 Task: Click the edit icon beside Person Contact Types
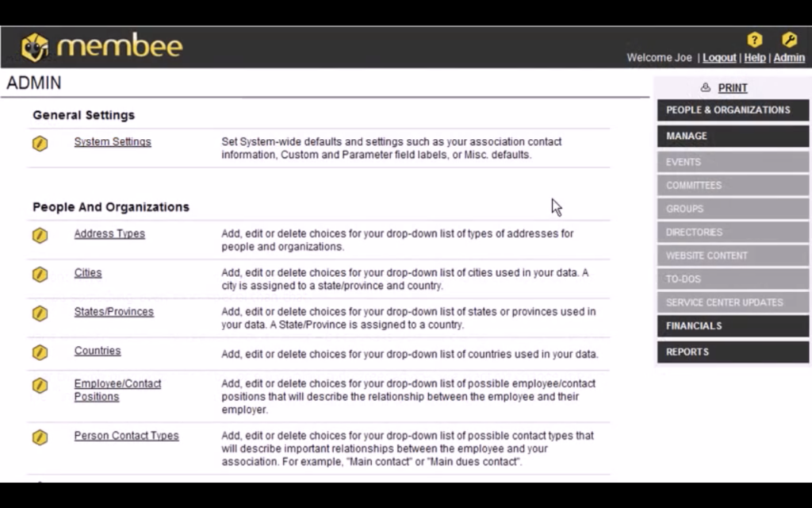coord(40,437)
